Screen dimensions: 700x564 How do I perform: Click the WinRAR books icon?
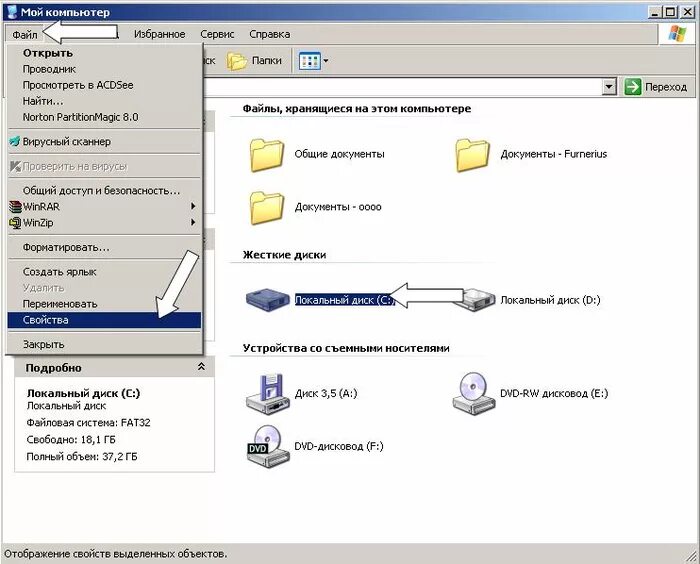pyautogui.click(x=15, y=207)
